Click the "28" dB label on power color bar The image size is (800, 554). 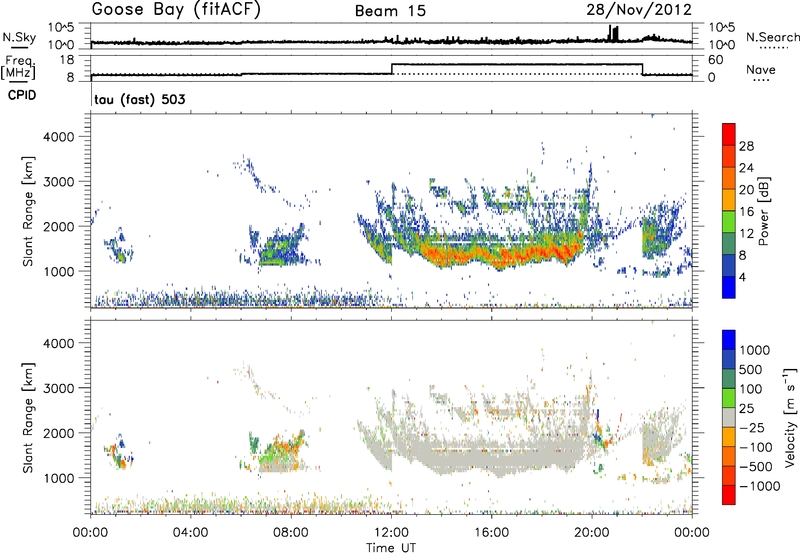(x=746, y=146)
